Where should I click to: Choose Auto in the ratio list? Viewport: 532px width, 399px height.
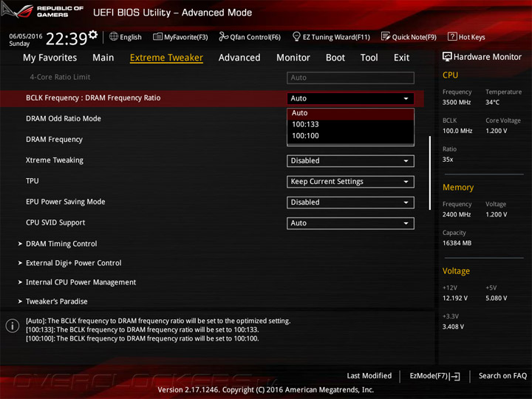(x=350, y=113)
